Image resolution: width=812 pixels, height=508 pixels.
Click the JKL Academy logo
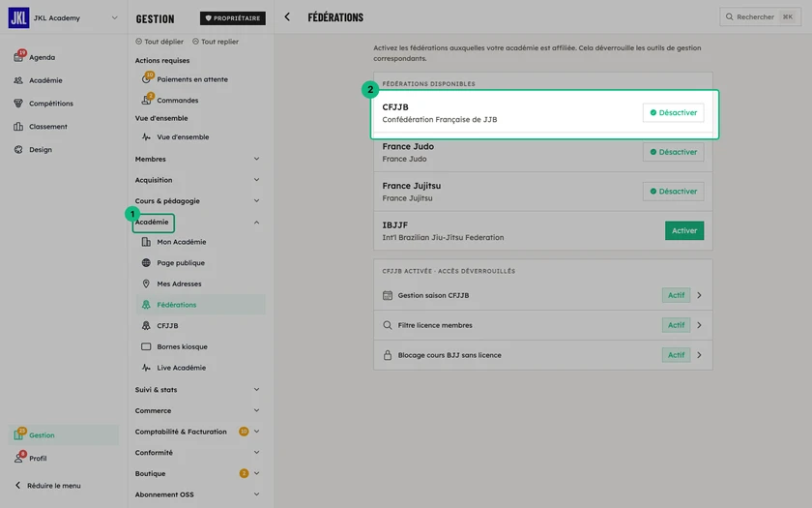pyautogui.click(x=18, y=17)
